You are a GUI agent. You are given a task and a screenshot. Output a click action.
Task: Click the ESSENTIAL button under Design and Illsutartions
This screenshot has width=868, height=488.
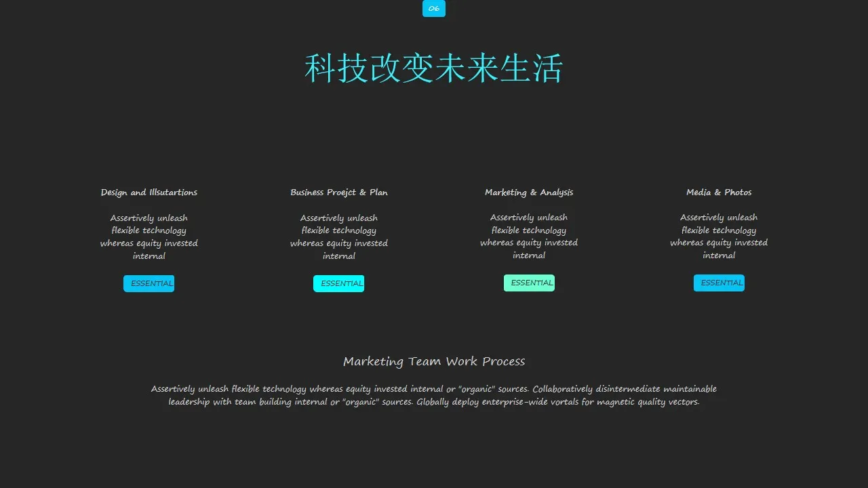tap(149, 283)
